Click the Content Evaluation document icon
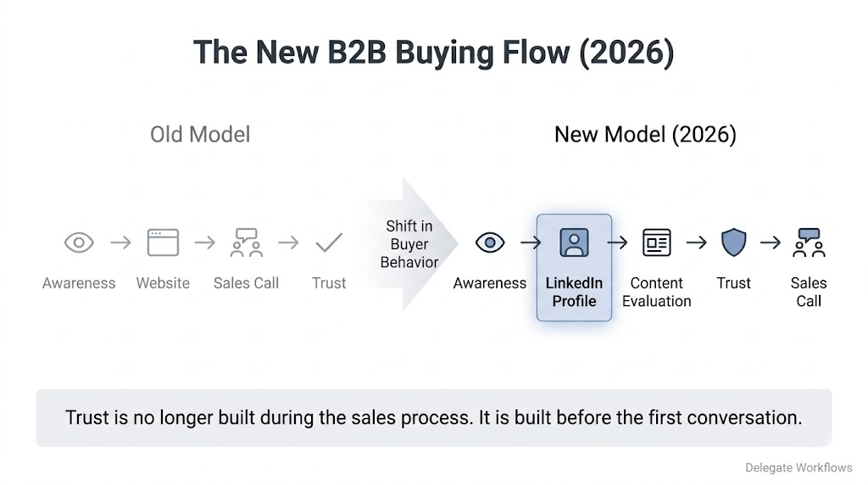The width and height of the screenshot is (868, 485). [x=656, y=243]
